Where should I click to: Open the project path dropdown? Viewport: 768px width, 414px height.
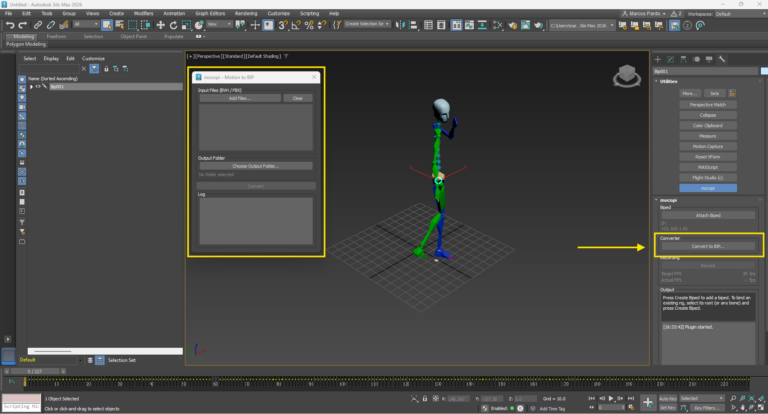(x=582, y=25)
